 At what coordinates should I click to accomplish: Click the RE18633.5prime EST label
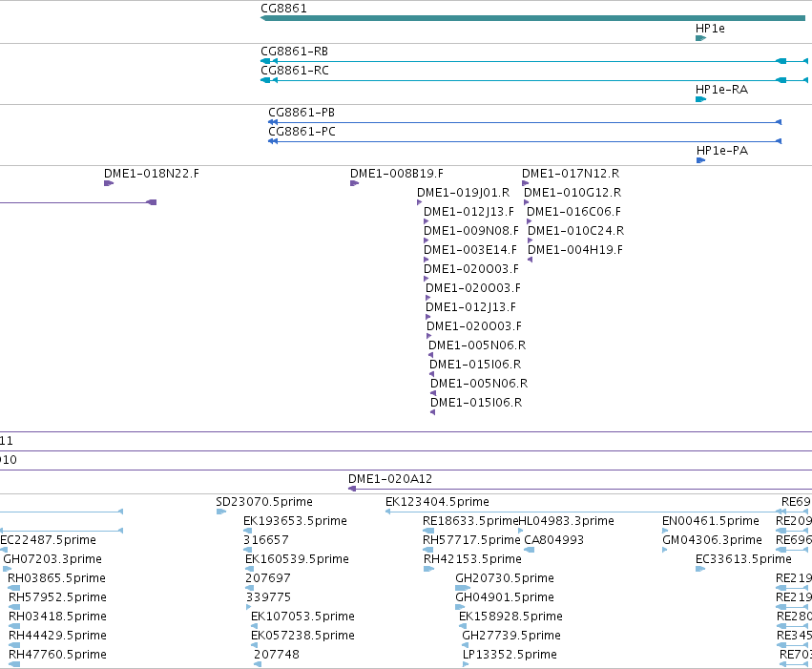coord(470,521)
